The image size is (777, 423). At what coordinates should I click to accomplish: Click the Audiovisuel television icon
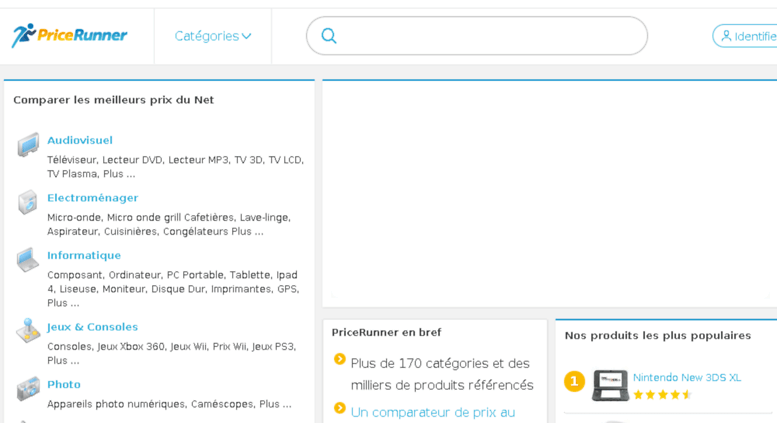coord(28,145)
